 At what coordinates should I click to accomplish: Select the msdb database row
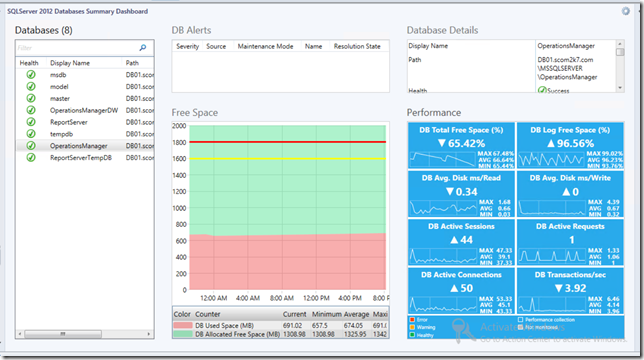85,75
